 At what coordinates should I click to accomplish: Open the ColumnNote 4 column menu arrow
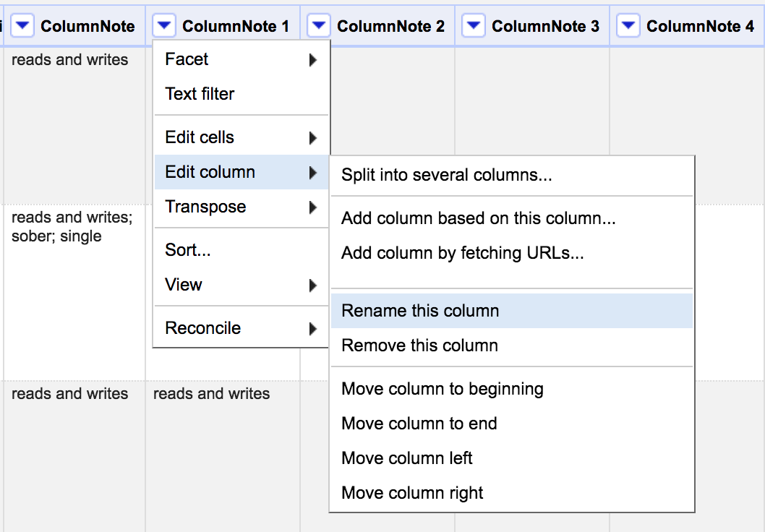point(629,27)
